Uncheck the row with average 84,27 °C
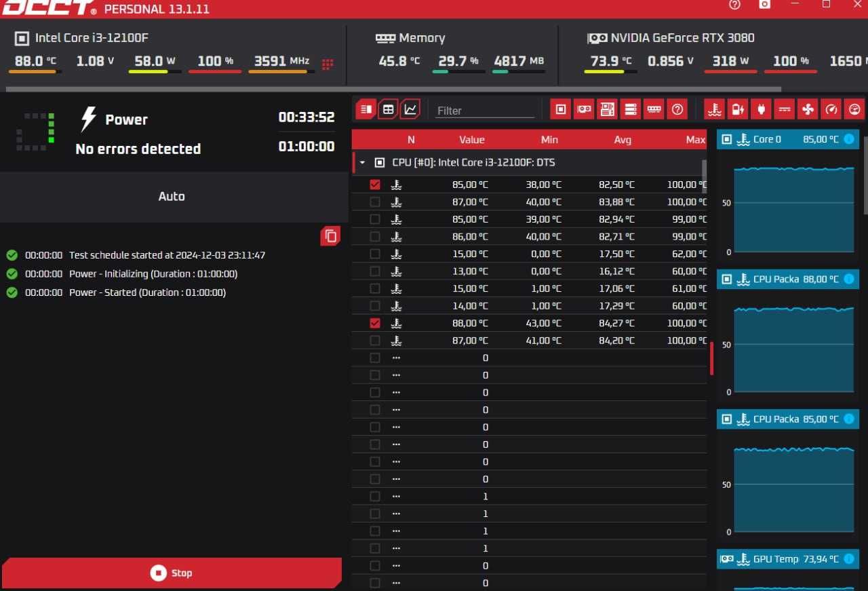The image size is (868, 591). [x=375, y=323]
